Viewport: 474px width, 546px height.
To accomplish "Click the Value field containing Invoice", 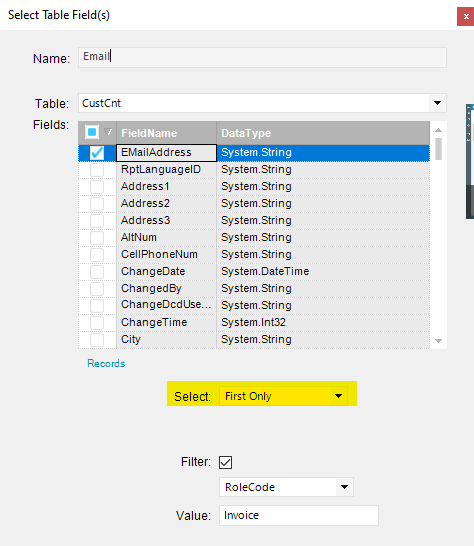I will click(299, 515).
